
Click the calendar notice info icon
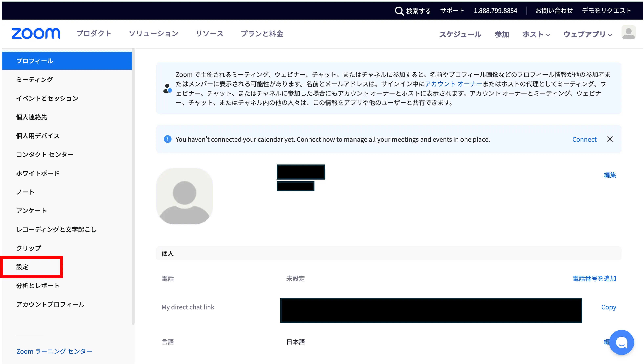[x=168, y=139]
